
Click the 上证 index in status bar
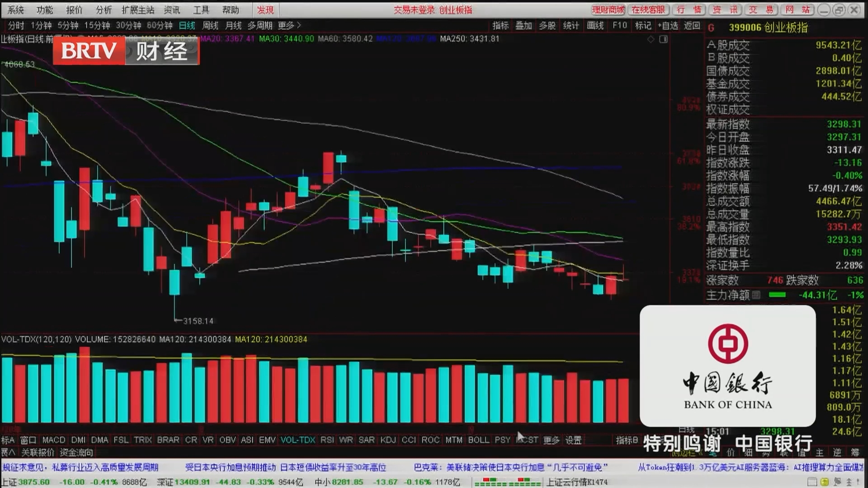pos(9,482)
